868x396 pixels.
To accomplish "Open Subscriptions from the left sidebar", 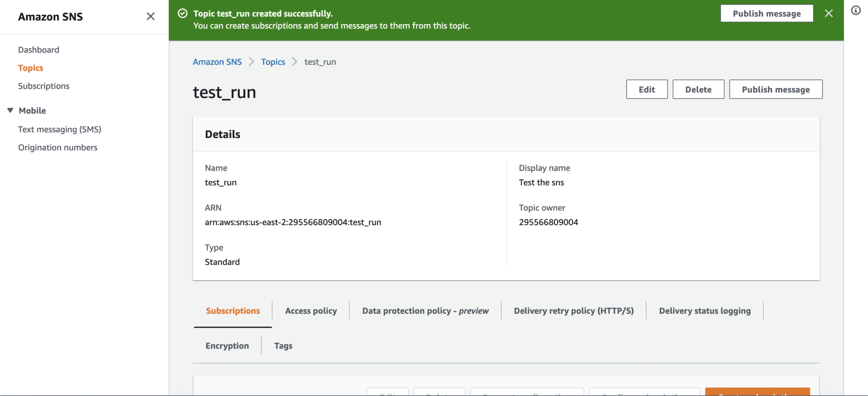I will (x=44, y=86).
